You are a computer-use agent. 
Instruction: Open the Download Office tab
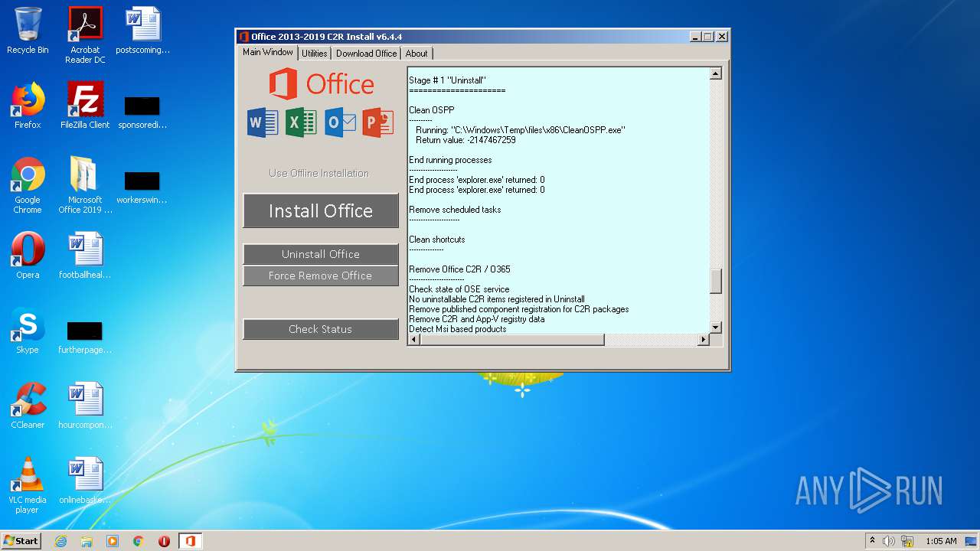[366, 54]
